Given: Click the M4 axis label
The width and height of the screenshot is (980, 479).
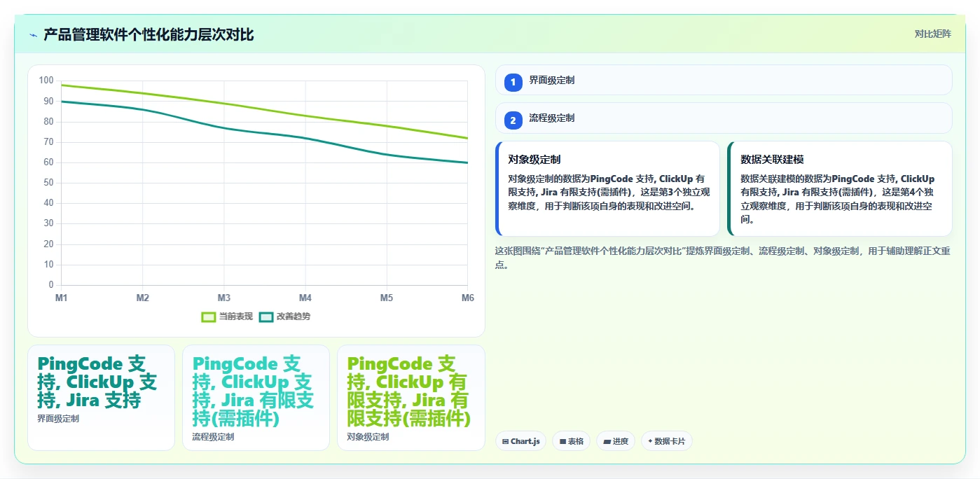Looking at the screenshot, I should (305, 298).
